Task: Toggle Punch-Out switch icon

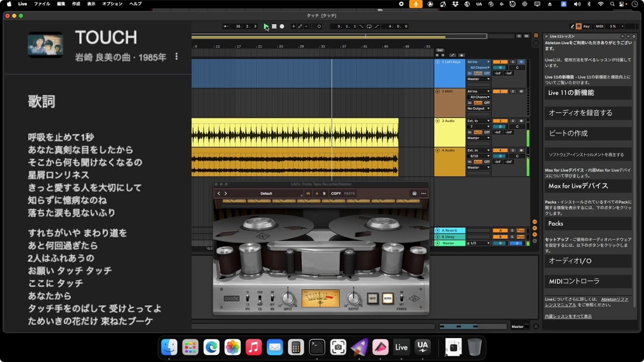Action: point(377,26)
